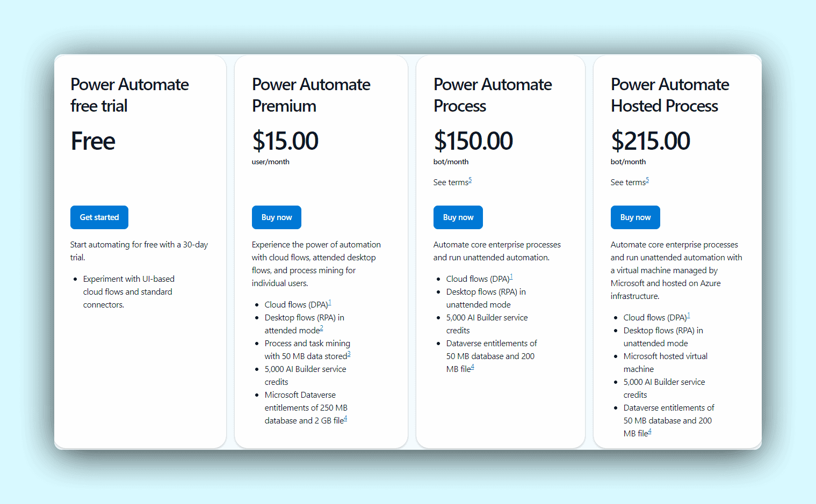Click footnote 3 after 50 MB data stored

point(349,354)
